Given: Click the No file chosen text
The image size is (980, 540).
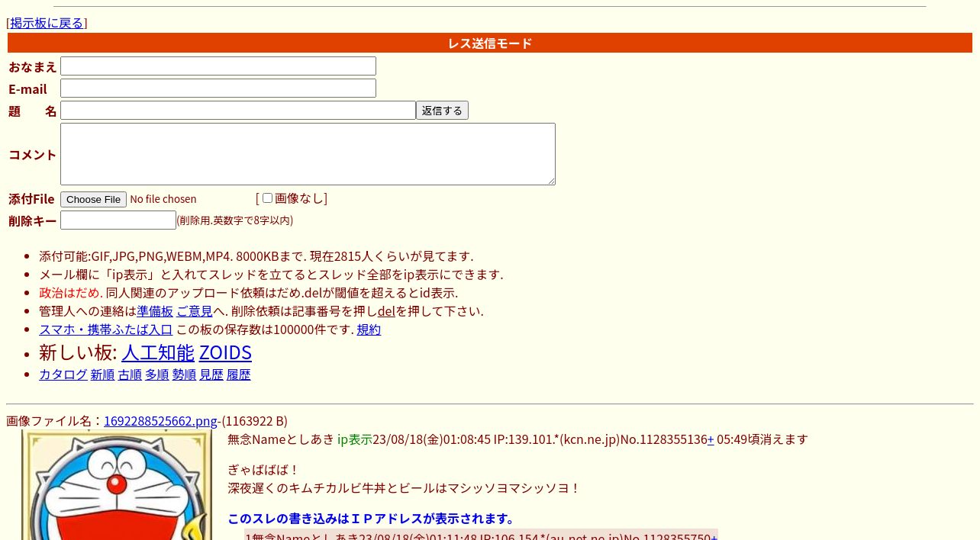Looking at the screenshot, I should click(163, 199).
